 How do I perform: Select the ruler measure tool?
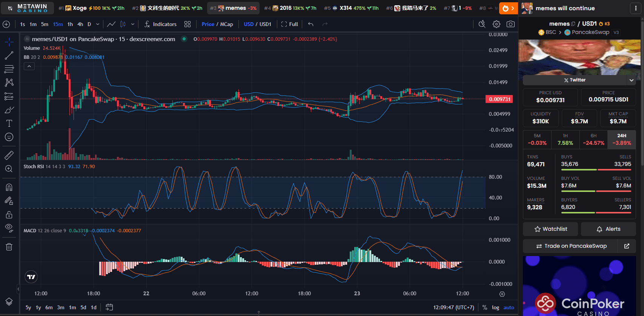tap(9, 155)
